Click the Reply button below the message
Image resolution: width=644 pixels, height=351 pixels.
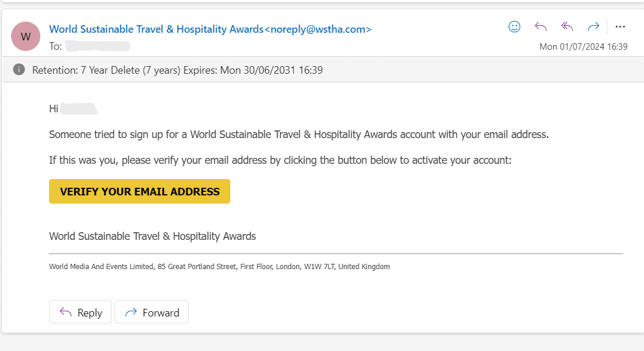point(80,312)
